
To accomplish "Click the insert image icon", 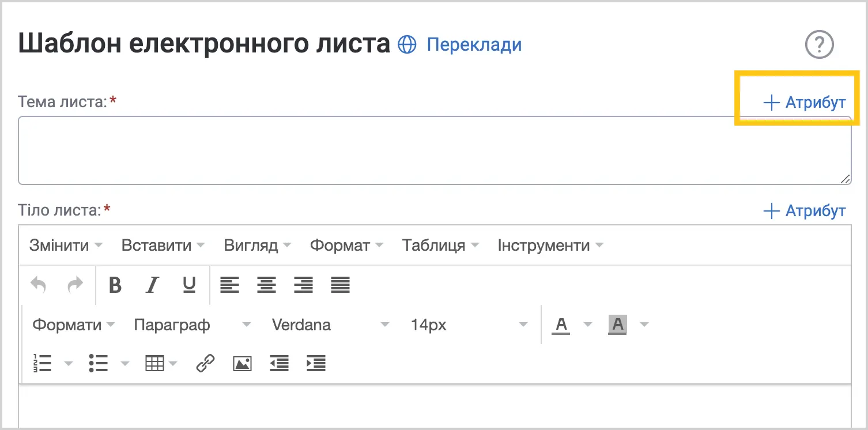I will [242, 363].
